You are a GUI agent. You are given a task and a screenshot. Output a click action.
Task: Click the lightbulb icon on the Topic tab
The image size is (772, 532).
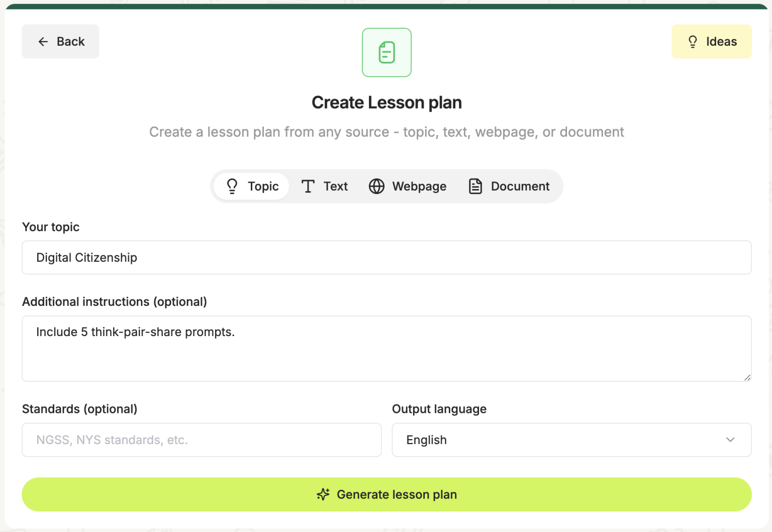232,186
